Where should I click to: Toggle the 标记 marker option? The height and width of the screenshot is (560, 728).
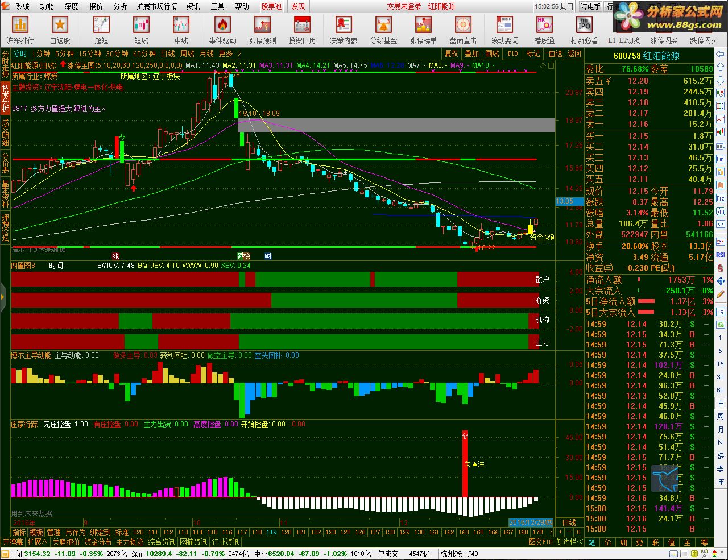[533, 53]
